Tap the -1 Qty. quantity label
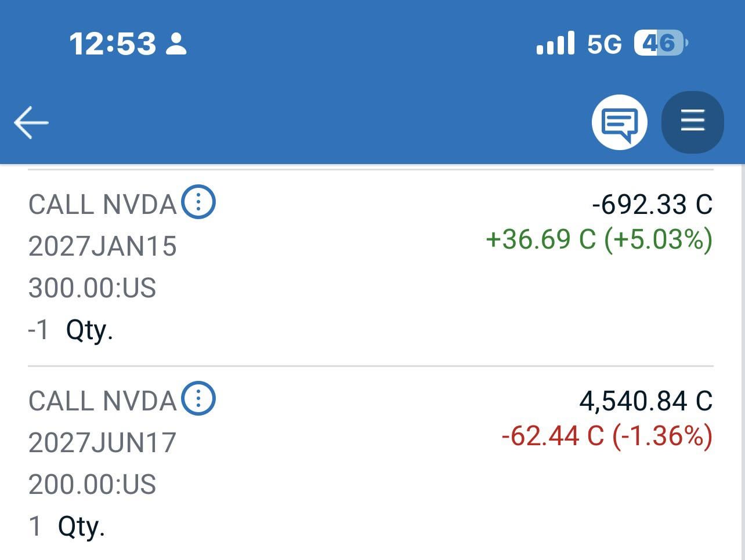The width and height of the screenshot is (745, 560). [x=70, y=330]
